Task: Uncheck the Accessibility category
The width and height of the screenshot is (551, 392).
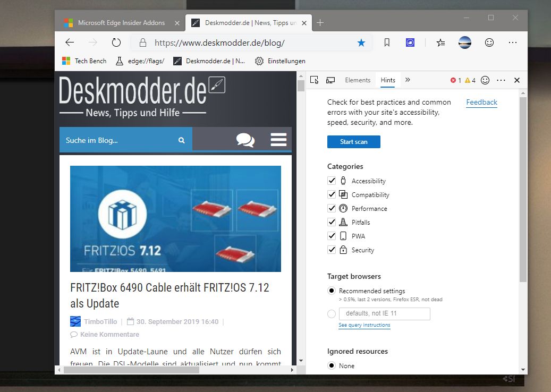Action: pyautogui.click(x=332, y=181)
